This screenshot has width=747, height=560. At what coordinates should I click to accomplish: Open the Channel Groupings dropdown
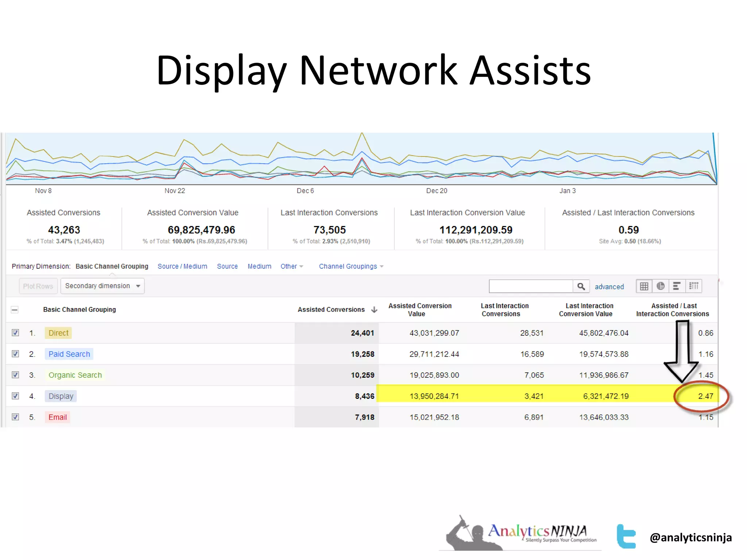tap(351, 267)
